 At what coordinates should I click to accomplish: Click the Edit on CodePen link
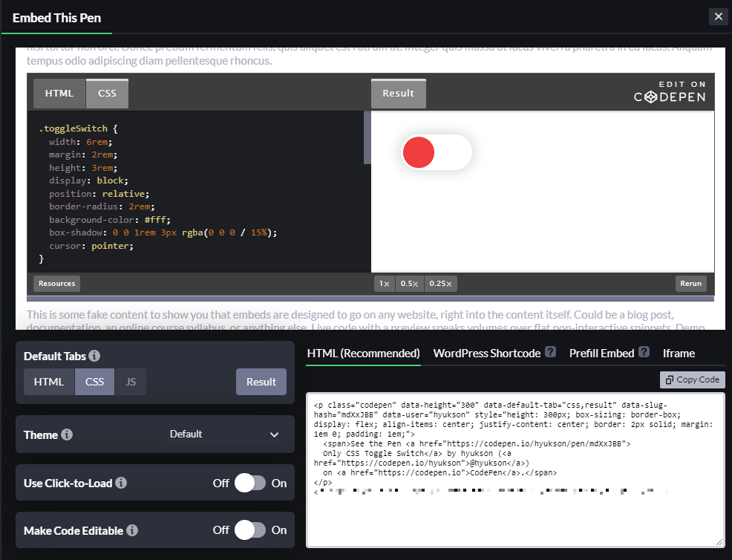pos(670,91)
